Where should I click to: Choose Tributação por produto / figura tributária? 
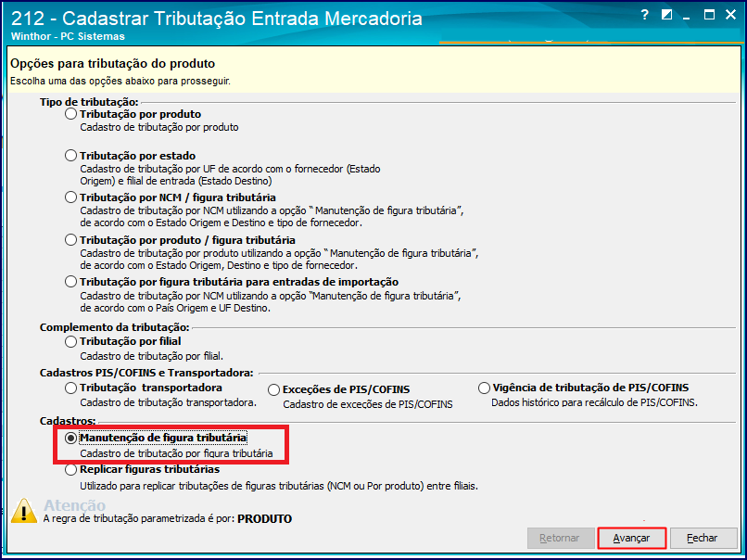71,240
